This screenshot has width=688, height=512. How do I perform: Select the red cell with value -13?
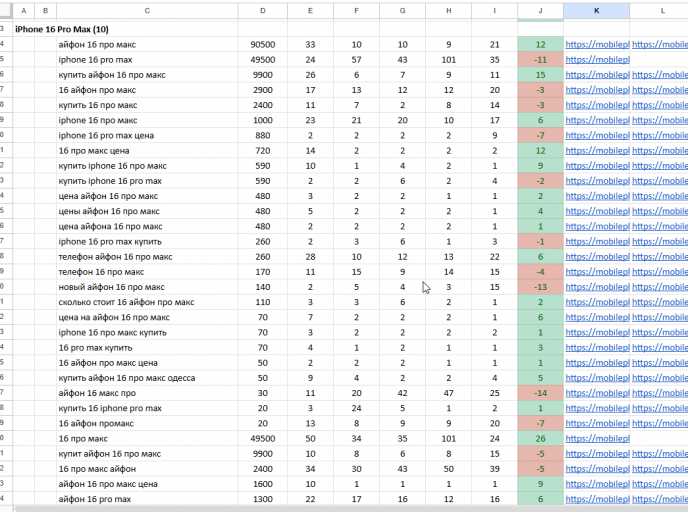point(540,287)
